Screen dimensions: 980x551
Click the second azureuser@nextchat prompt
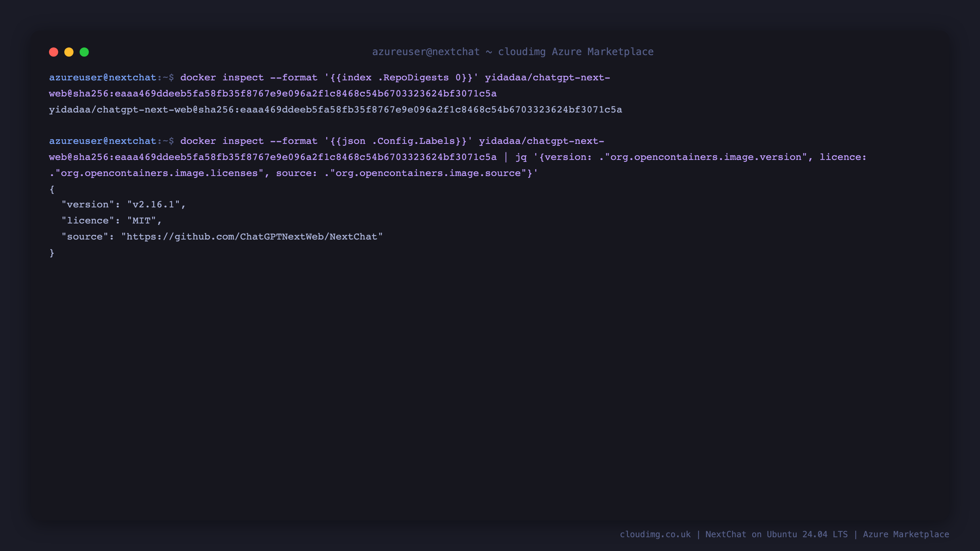tap(103, 141)
